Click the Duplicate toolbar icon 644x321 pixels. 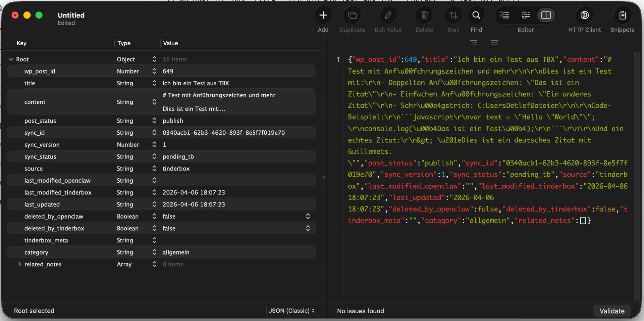coord(352,15)
